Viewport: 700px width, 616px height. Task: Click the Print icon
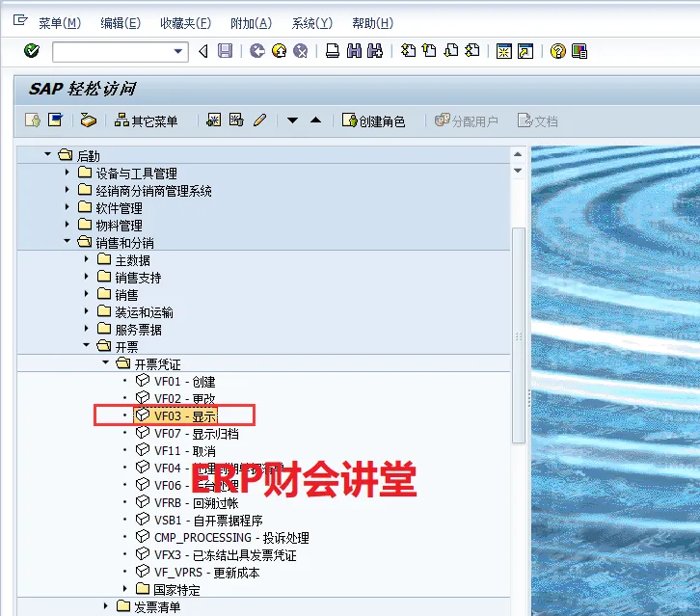click(332, 51)
